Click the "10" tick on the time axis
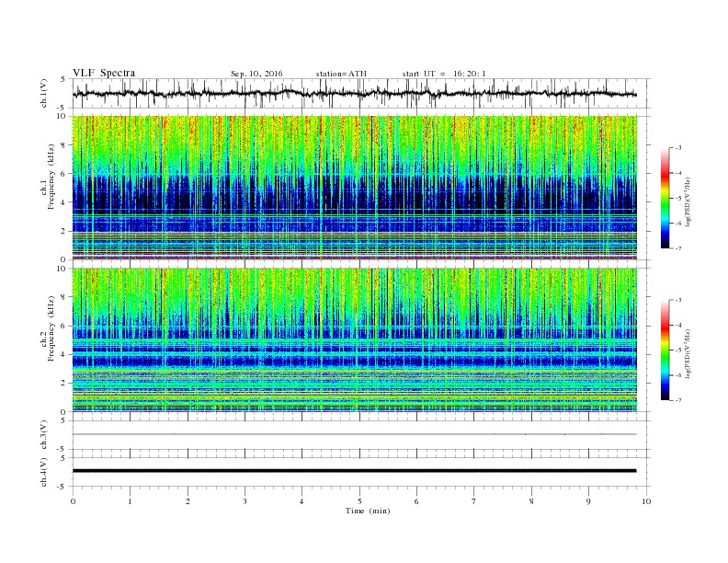 click(x=646, y=501)
